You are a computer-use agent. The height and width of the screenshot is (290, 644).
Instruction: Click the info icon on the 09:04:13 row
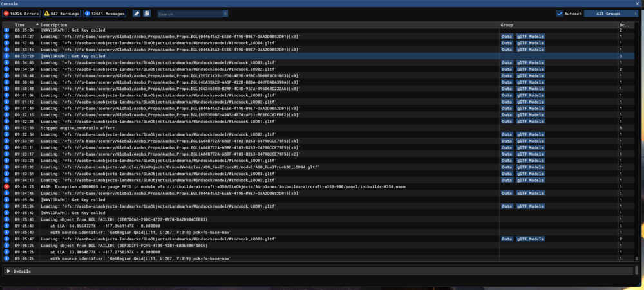6,180
